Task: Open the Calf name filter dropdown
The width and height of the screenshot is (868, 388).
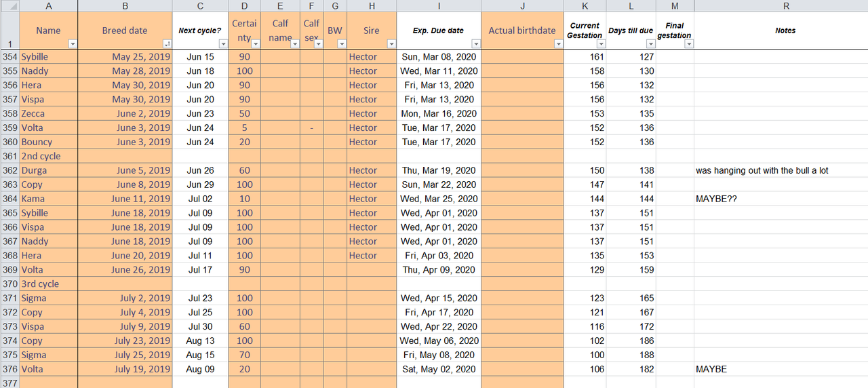Action: coord(295,44)
